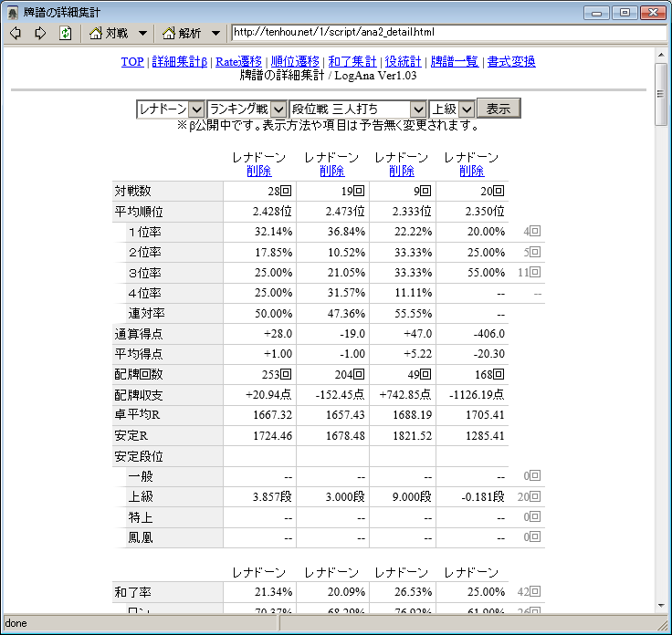This screenshot has width=672, height=635.
Task: Select the value 1821.52 in 安定R row
Action: pos(413,436)
